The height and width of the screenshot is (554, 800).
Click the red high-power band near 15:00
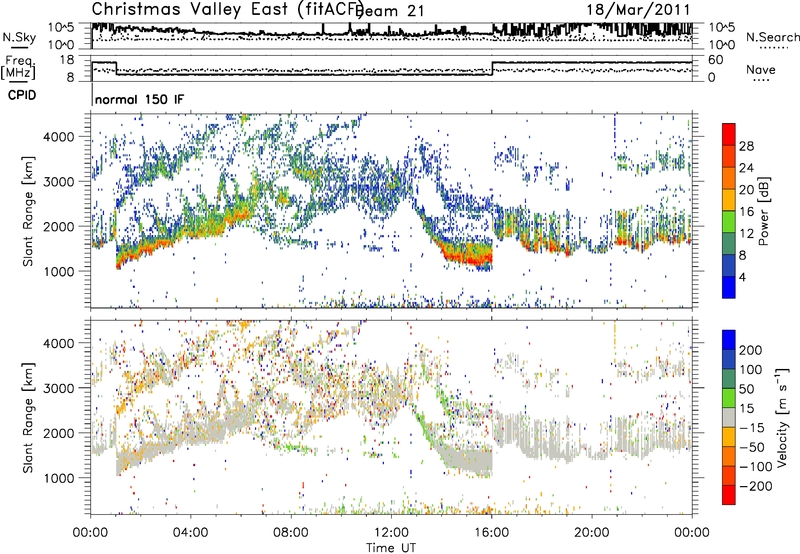point(467,255)
